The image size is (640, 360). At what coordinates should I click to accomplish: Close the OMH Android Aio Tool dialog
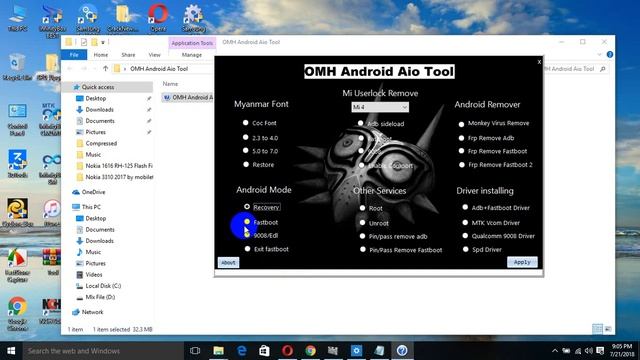(x=539, y=62)
